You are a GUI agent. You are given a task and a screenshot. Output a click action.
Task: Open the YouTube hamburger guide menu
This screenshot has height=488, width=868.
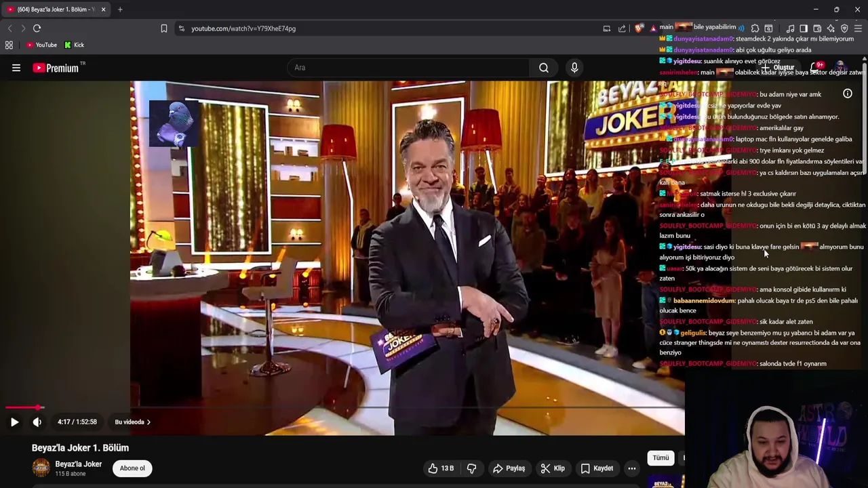tap(16, 68)
